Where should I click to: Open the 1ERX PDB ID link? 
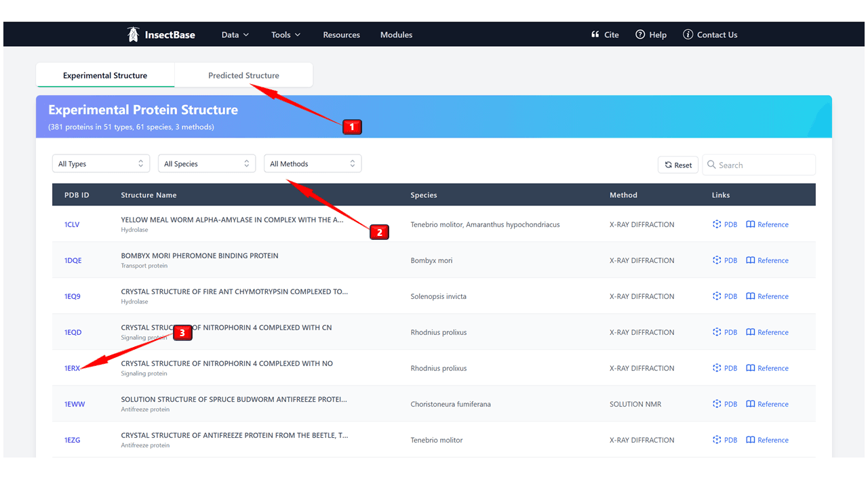coord(73,368)
